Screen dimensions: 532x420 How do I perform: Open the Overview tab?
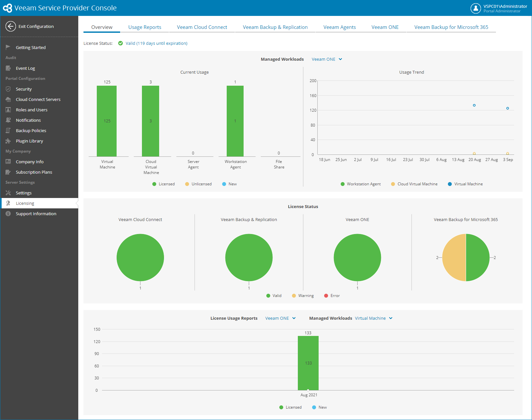click(102, 27)
